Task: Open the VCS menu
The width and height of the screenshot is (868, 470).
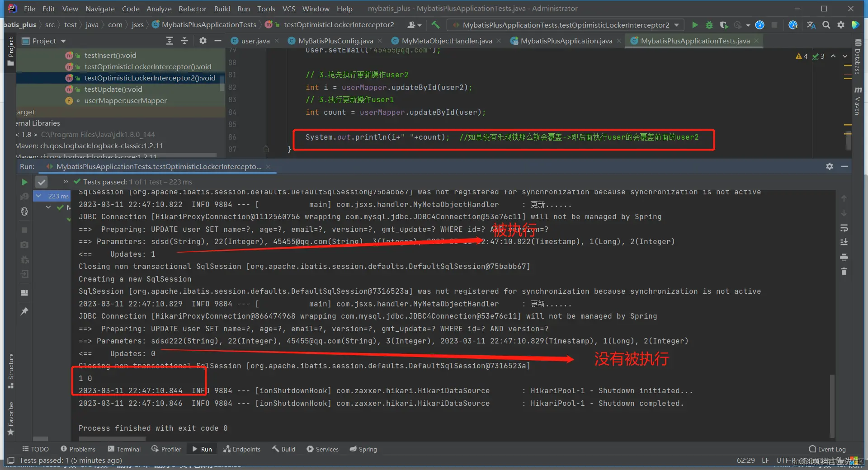Action: [289, 9]
